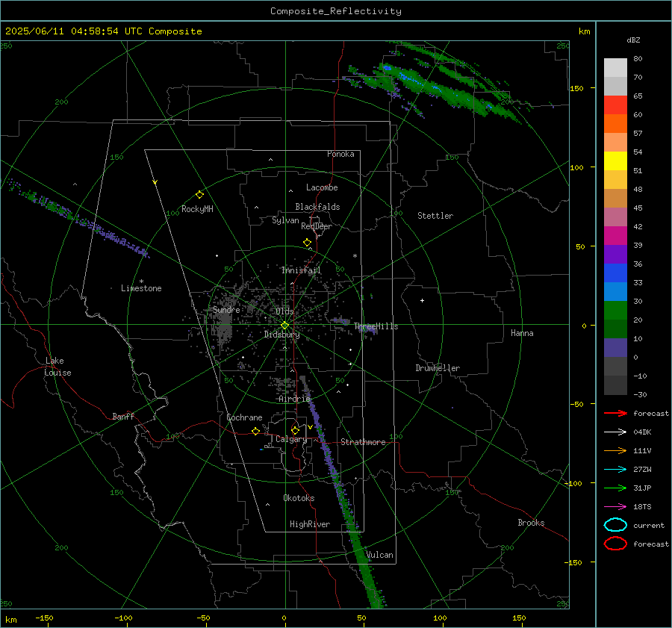This screenshot has width=672, height=628.
Task: Select the Limestone label
Action: pos(141,288)
